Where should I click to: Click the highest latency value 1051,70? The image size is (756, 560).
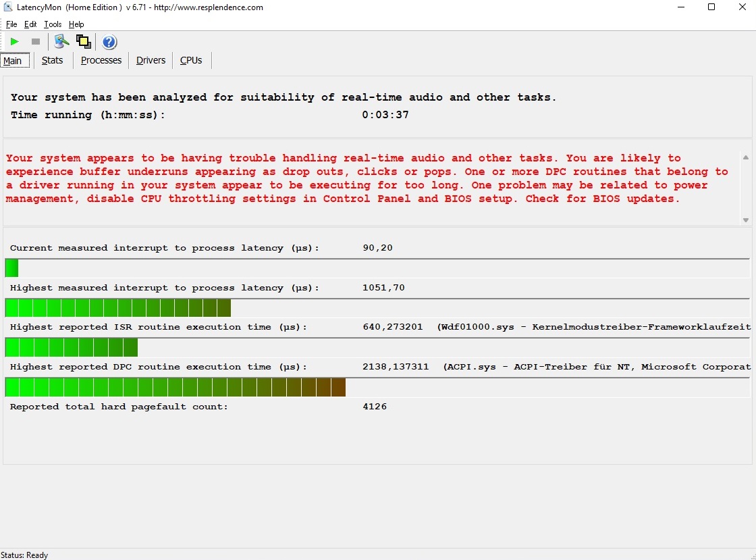coord(383,288)
